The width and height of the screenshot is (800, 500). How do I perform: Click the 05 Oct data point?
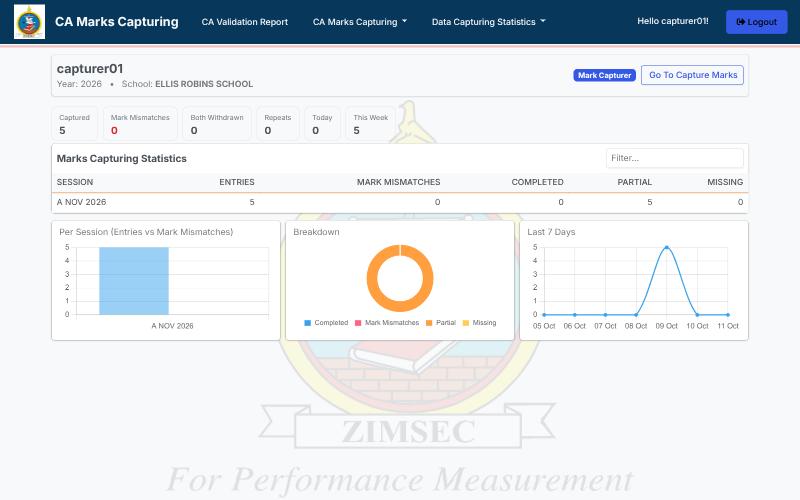544,315
